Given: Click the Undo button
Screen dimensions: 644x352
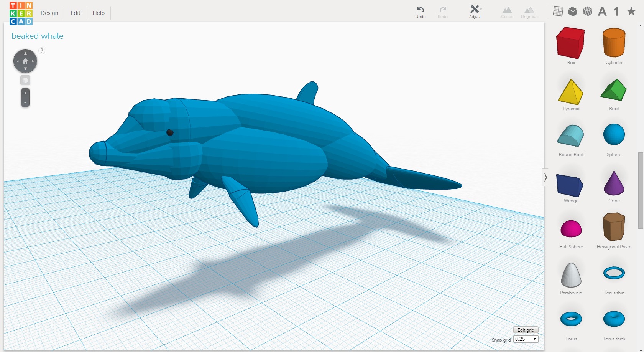Looking at the screenshot, I should pos(421,12).
